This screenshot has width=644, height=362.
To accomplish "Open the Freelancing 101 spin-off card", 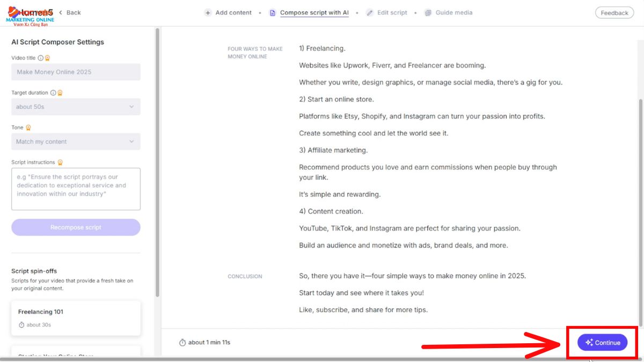I will coord(76,318).
